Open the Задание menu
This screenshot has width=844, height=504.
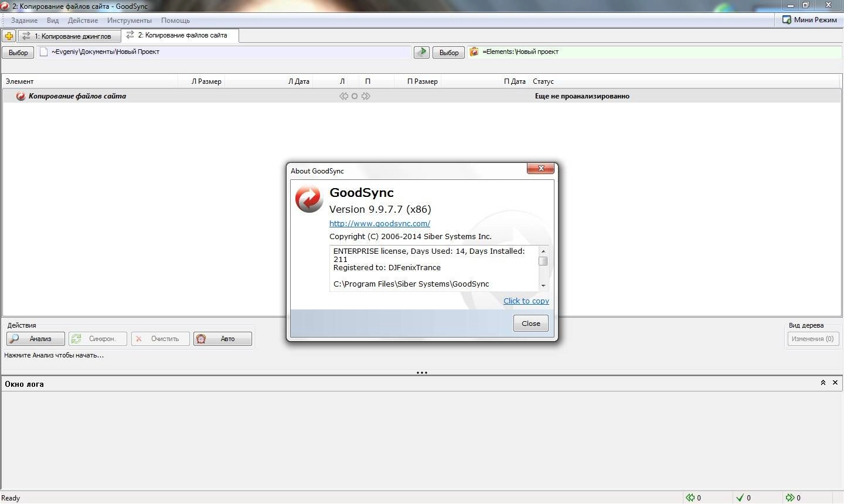click(x=24, y=20)
